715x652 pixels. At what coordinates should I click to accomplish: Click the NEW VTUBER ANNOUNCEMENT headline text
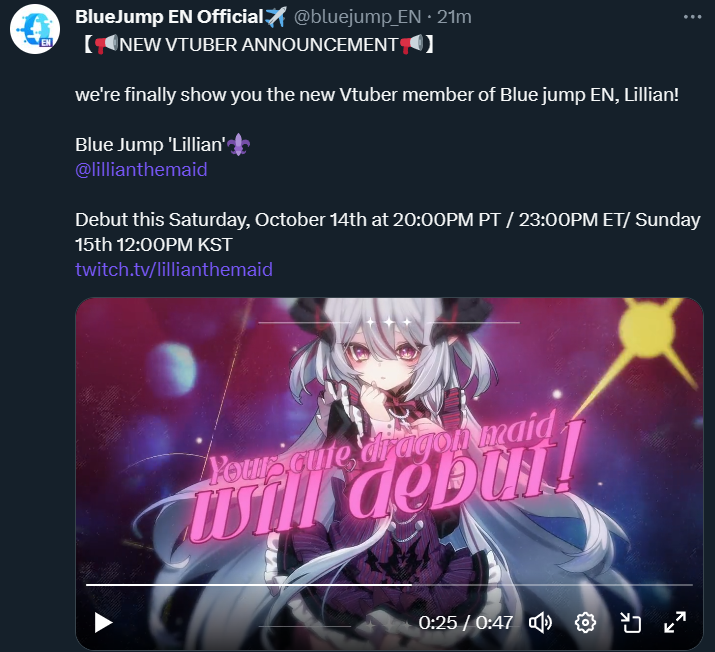pyautogui.click(x=259, y=45)
